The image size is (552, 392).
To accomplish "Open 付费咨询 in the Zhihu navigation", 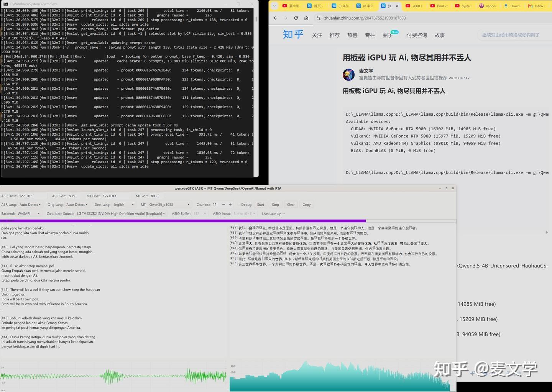I will click(x=417, y=35).
